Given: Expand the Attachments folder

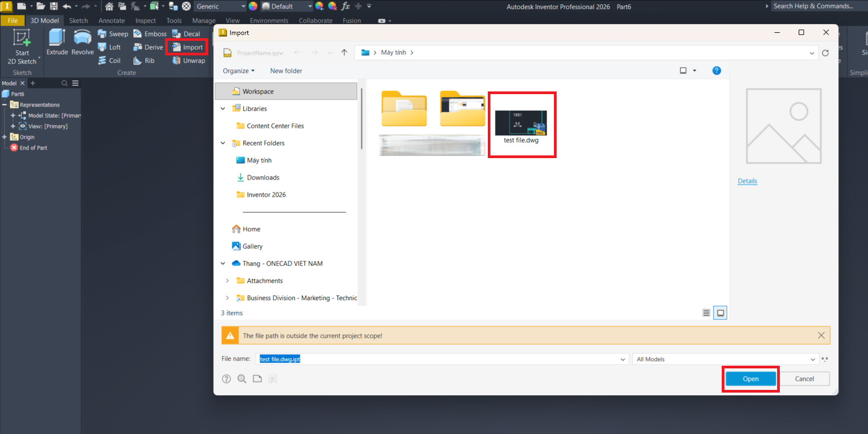Looking at the screenshot, I should [227, 281].
